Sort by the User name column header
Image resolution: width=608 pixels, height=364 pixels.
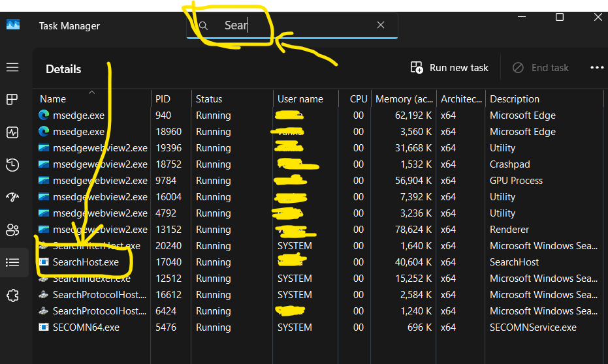(300, 99)
